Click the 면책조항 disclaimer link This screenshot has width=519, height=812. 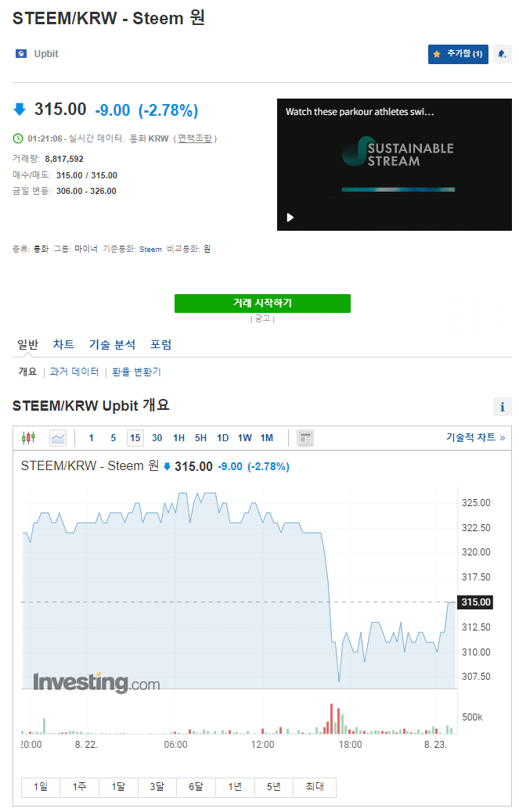click(194, 138)
